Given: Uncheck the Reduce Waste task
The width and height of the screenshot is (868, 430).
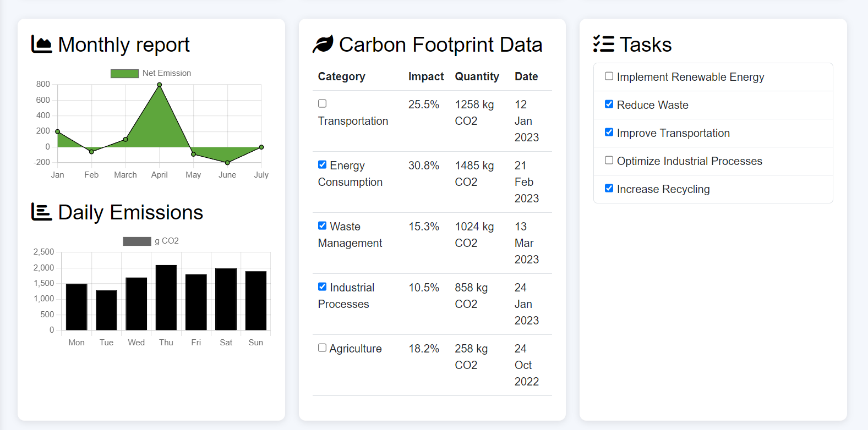Looking at the screenshot, I should tap(609, 104).
